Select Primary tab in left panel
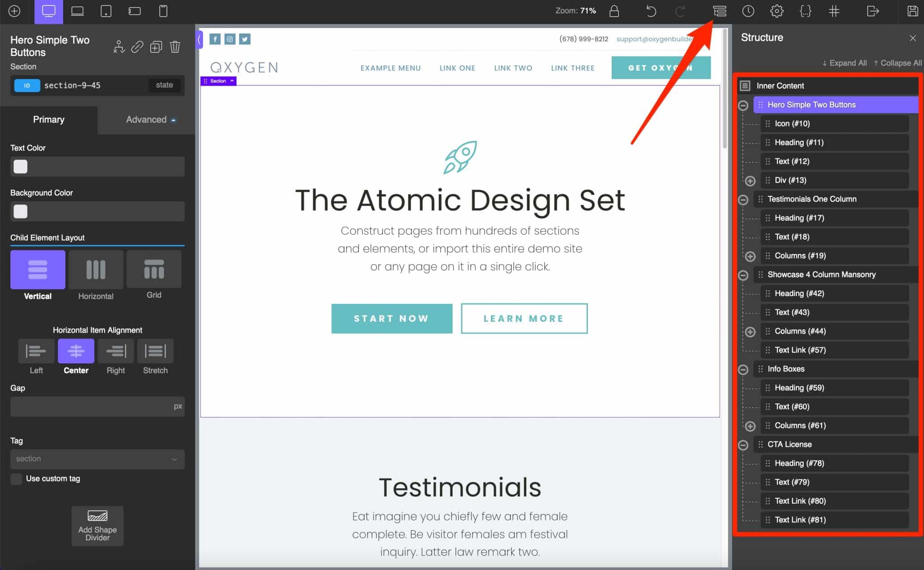 tap(49, 120)
